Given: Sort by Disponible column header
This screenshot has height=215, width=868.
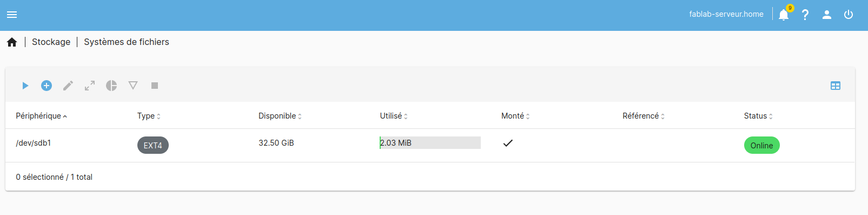Looking at the screenshot, I should [280, 116].
